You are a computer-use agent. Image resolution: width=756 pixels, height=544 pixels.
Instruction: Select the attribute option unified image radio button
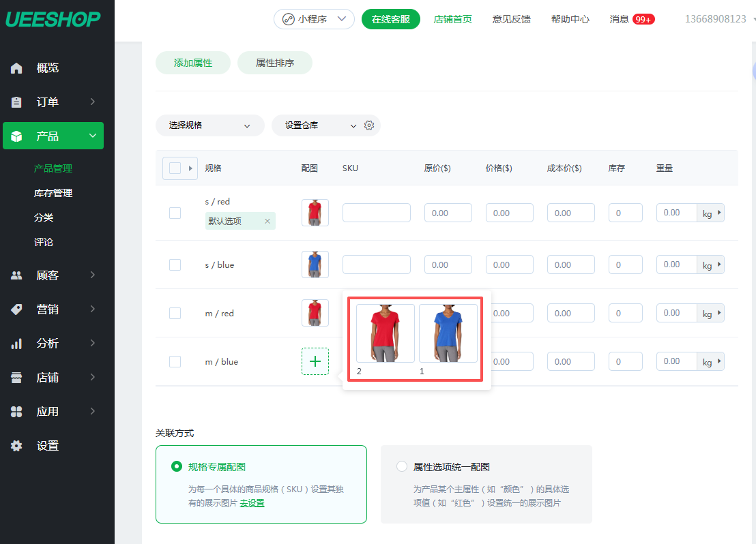(x=402, y=467)
